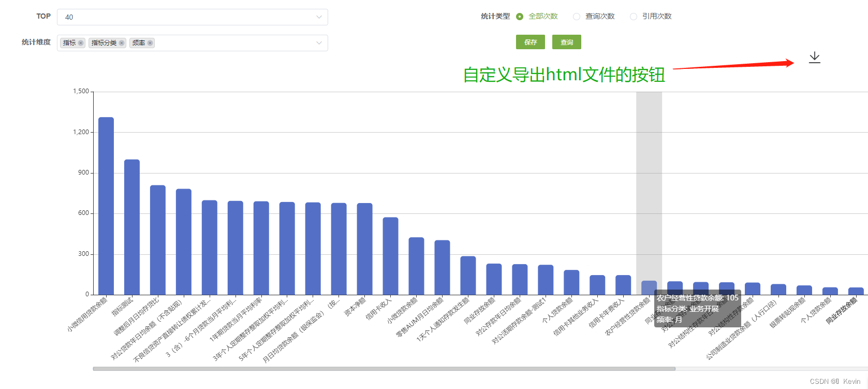Click the chart horizontal scrollbar thumb

click(x=384, y=369)
